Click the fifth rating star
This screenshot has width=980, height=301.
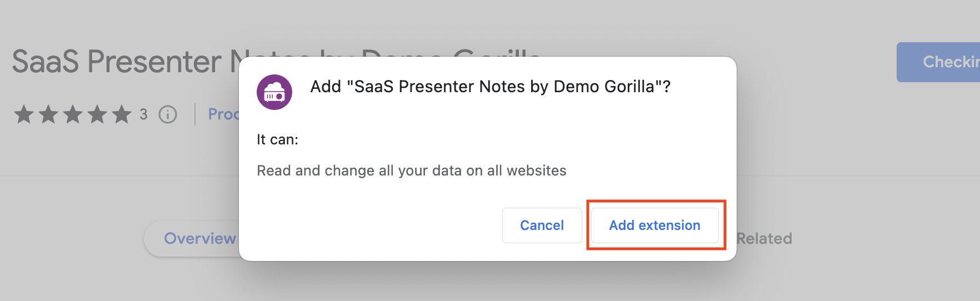click(x=122, y=114)
